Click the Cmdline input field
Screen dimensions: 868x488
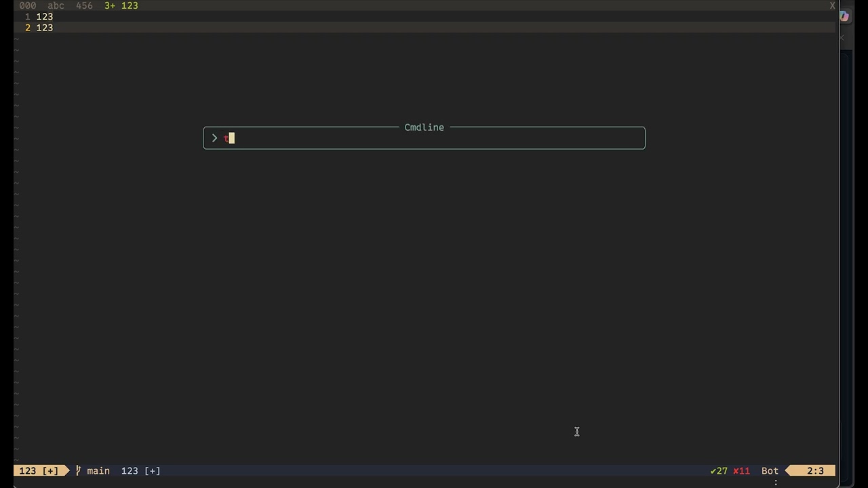click(424, 138)
